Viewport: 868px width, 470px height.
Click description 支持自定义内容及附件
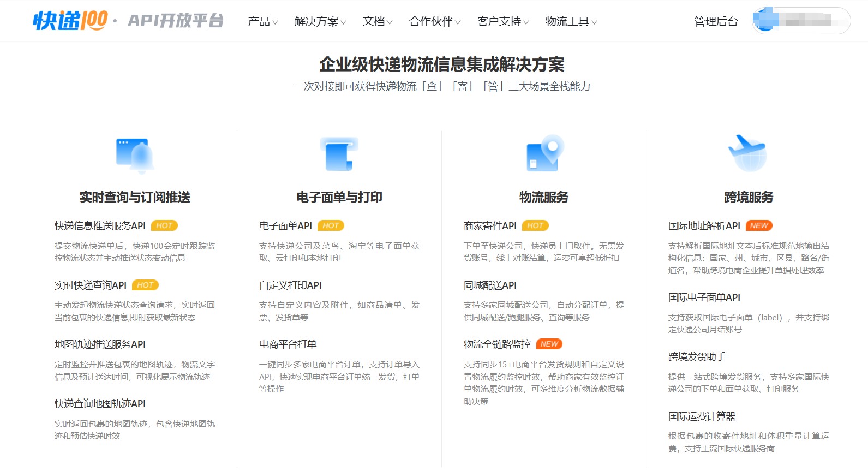pyautogui.click(x=339, y=311)
